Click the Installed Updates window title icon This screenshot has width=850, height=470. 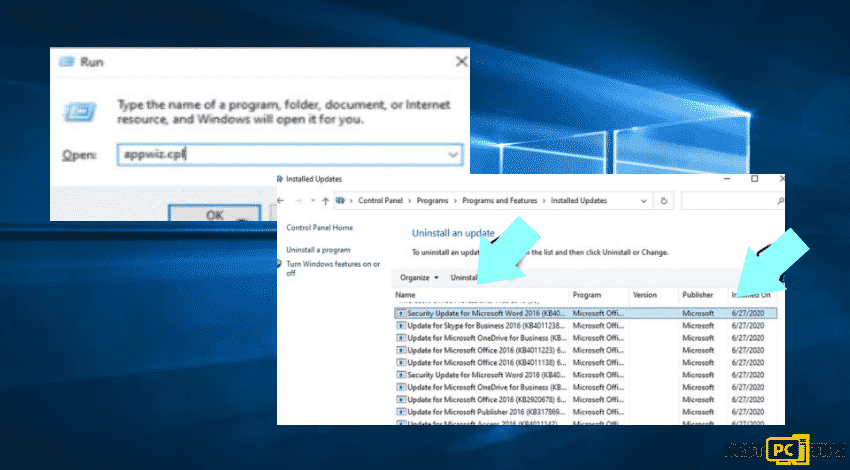(280, 179)
